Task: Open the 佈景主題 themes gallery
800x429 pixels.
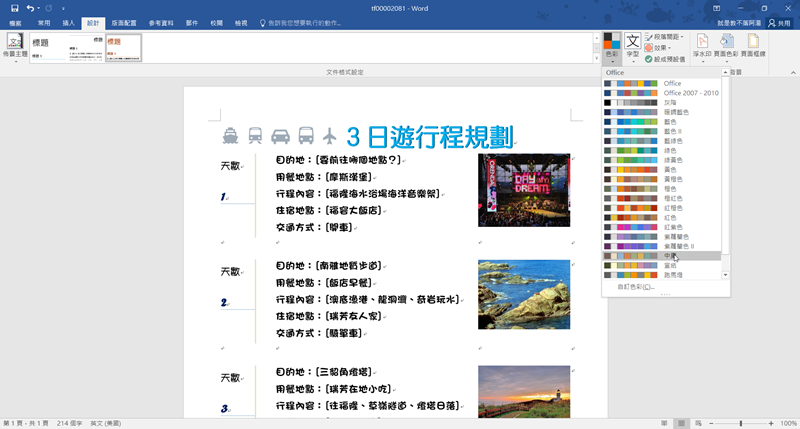Action: pyautogui.click(x=15, y=47)
